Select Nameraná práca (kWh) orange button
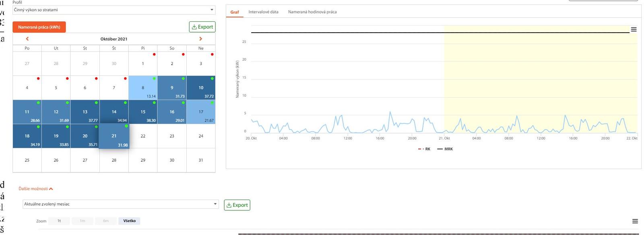 pos(39,27)
